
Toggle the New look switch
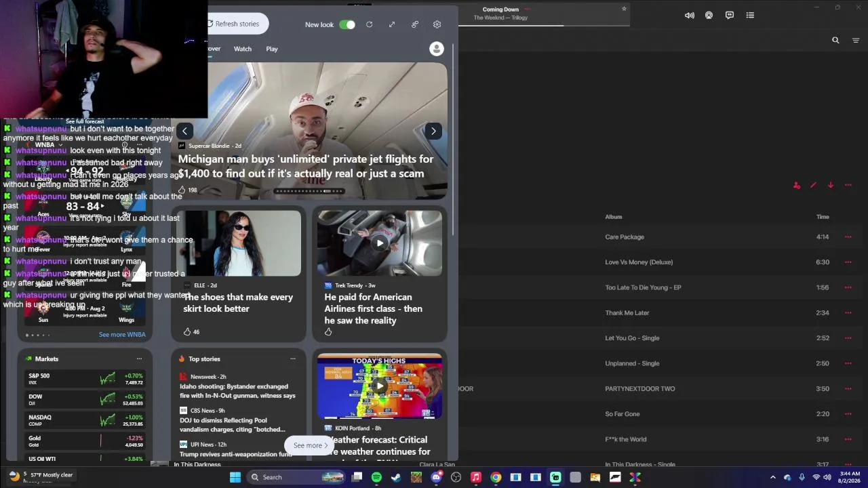click(347, 24)
